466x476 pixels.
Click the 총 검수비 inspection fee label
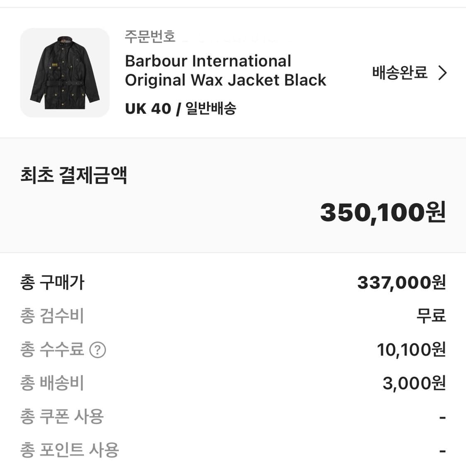(52, 316)
